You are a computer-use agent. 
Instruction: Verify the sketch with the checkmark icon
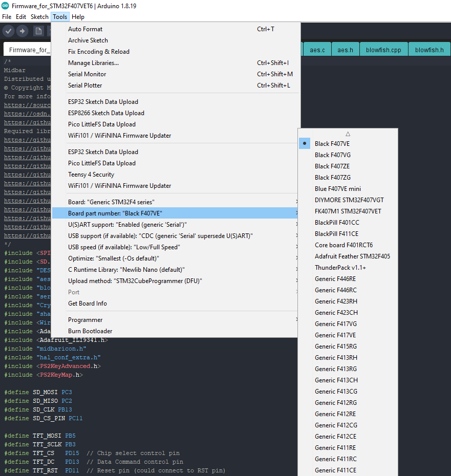(8, 31)
